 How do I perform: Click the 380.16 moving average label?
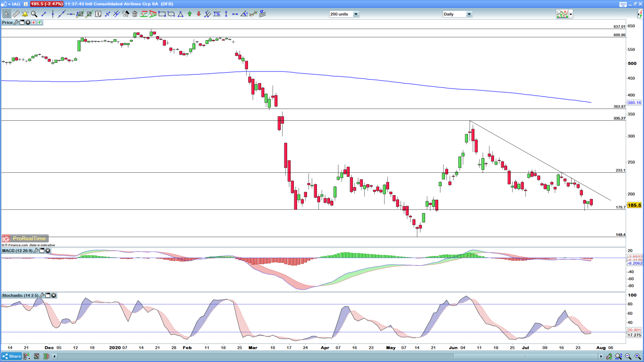(x=634, y=103)
